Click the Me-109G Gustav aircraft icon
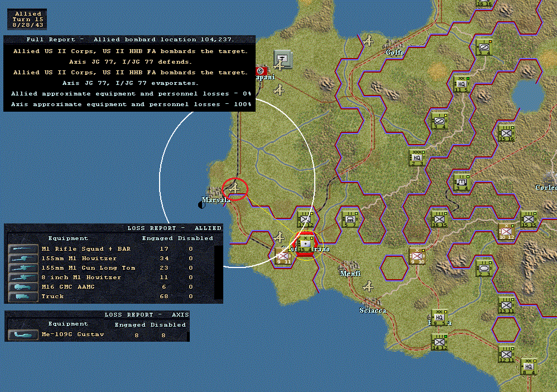 point(23,334)
